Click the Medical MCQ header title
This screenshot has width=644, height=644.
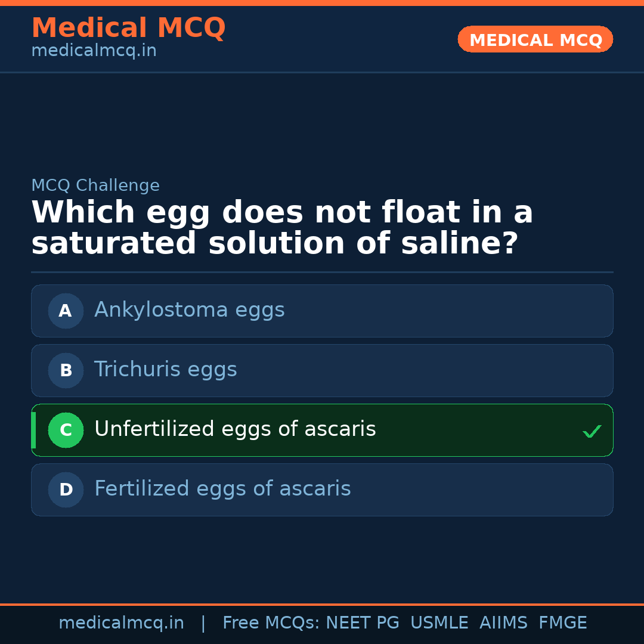(128, 28)
